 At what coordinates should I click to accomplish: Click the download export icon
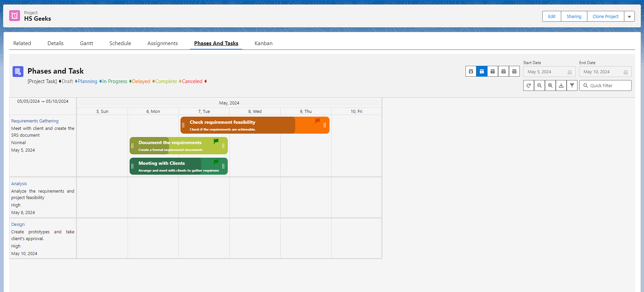pyautogui.click(x=561, y=85)
